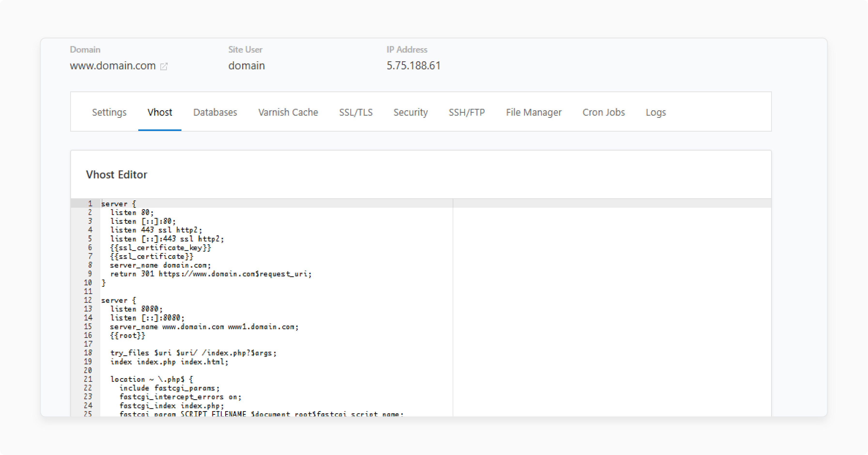Image resolution: width=868 pixels, height=455 pixels.
Task: Open the File Manager tab
Action: click(x=534, y=112)
